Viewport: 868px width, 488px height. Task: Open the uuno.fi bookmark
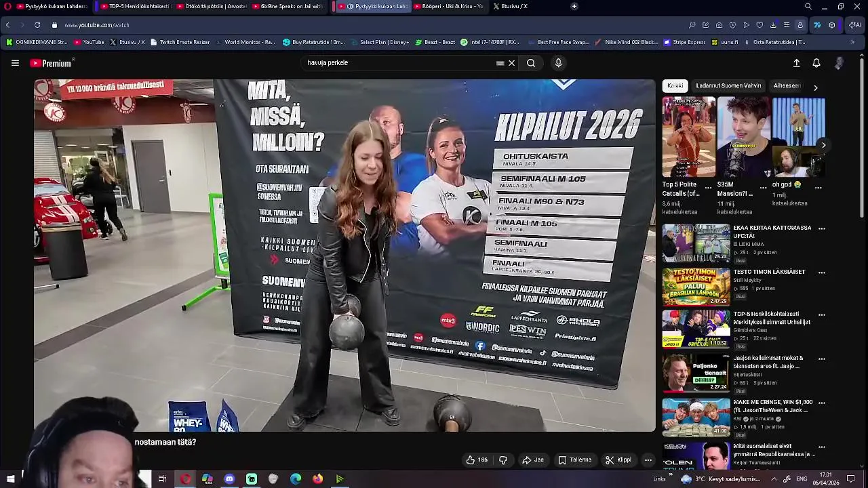coord(725,42)
